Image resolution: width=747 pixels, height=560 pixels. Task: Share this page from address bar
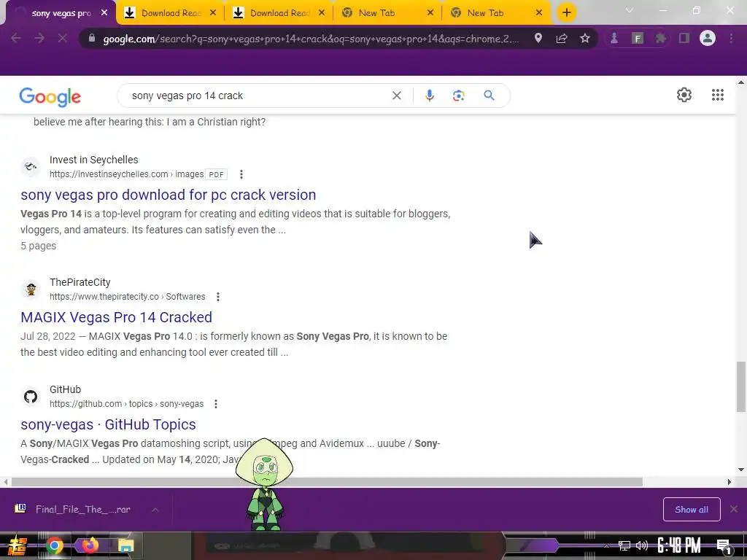[x=562, y=38]
